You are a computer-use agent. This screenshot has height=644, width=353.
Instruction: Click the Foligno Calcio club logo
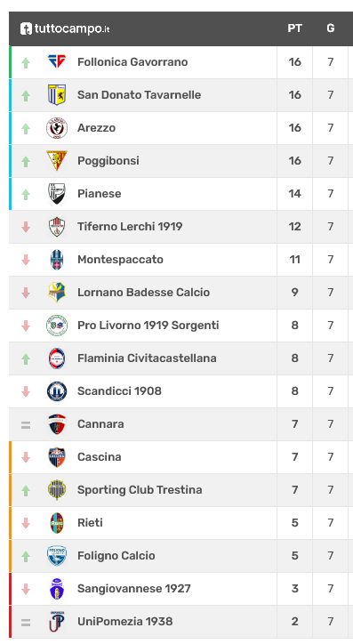pyautogui.click(x=57, y=555)
